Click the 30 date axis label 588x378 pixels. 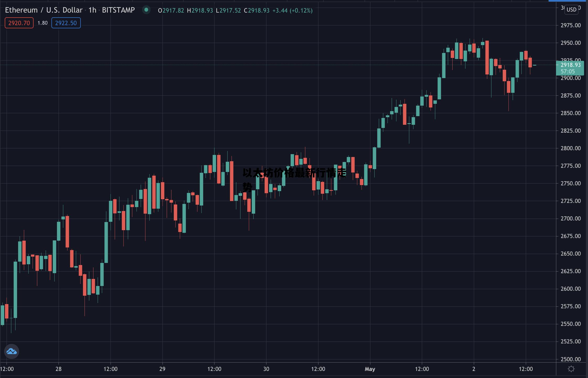point(266,369)
